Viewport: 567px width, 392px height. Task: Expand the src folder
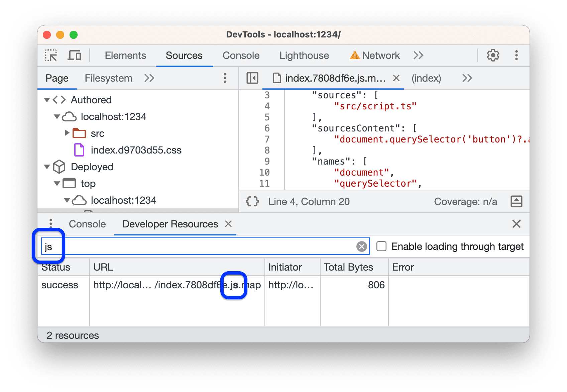(67, 133)
